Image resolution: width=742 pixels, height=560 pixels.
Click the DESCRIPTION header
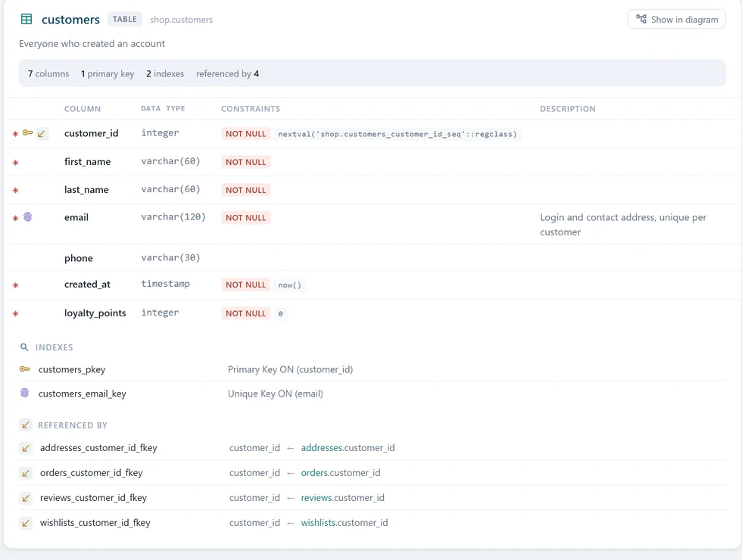point(568,109)
